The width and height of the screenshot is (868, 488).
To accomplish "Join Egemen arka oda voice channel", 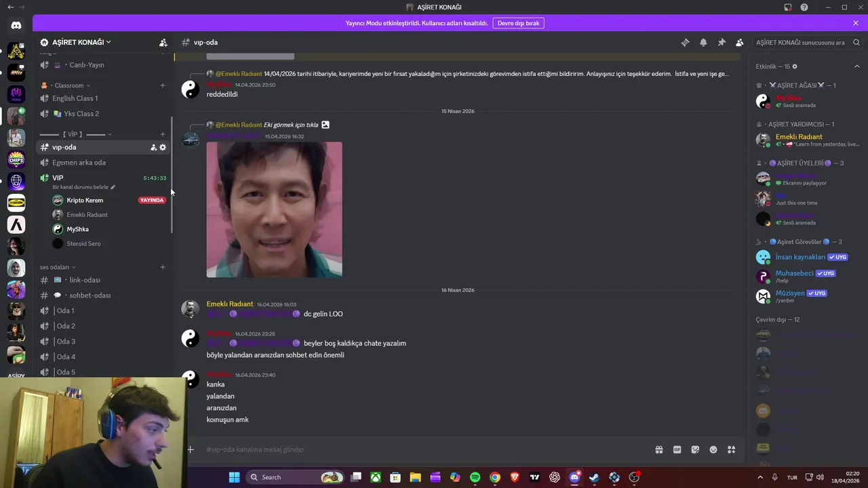I will tap(103, 163).
